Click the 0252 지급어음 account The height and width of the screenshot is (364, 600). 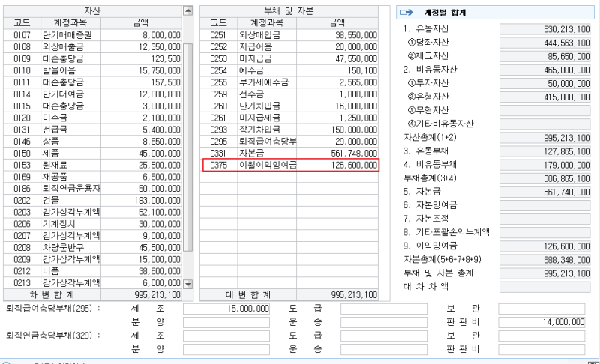click(289, 47)
